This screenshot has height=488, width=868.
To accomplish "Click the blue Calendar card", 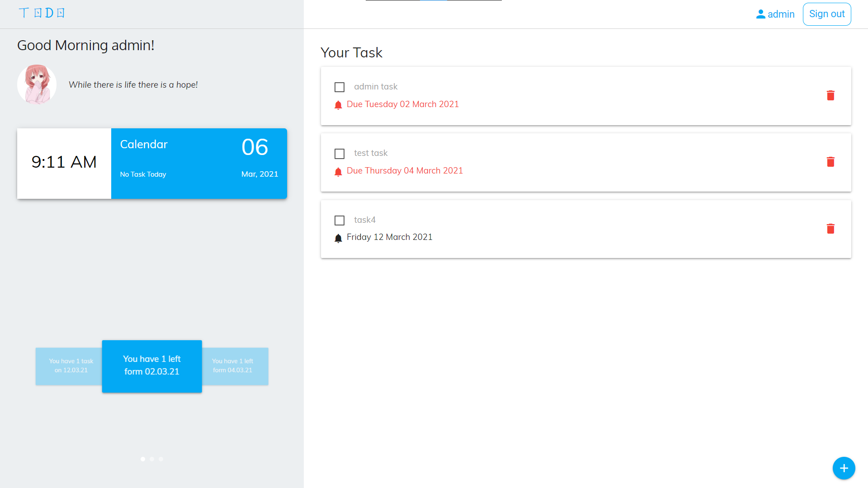I will [x=199, y=163].
